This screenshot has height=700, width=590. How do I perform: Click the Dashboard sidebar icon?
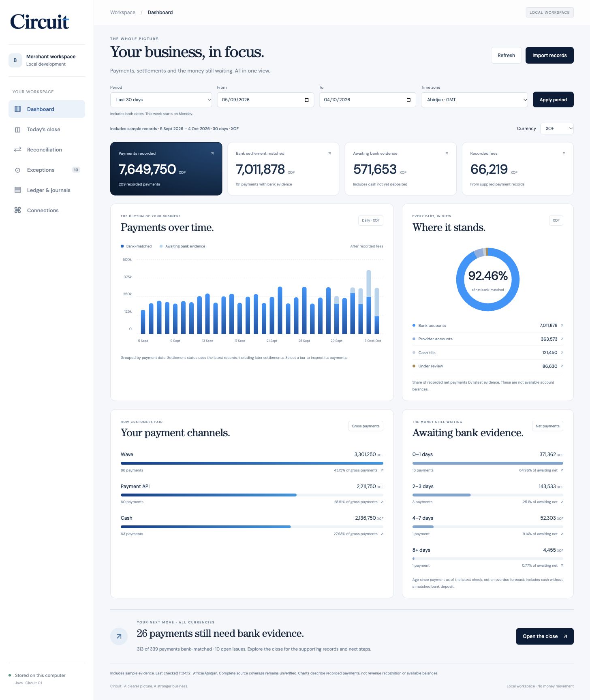tap(17, 109)
